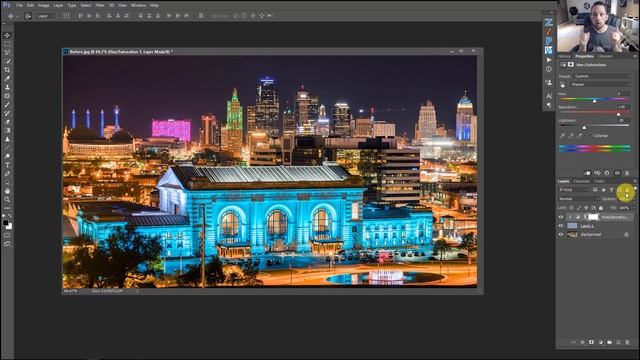Filter layers by adjustment layers icon

(603, 190)
